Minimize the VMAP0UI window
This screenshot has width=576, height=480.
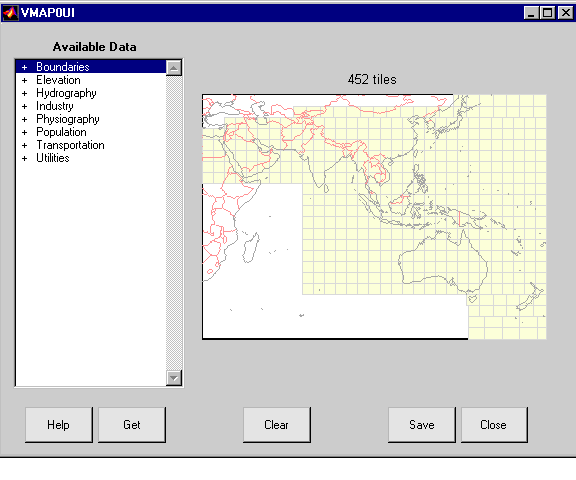coord(531,13)
